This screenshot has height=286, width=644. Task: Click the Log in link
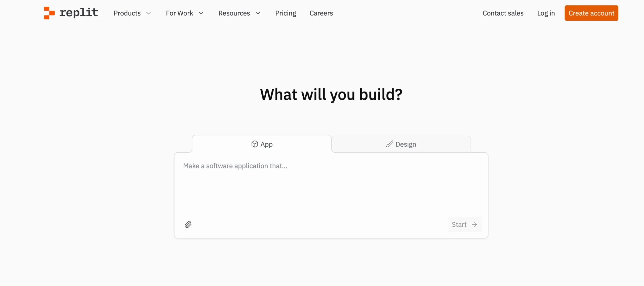(x=546, y=13)
